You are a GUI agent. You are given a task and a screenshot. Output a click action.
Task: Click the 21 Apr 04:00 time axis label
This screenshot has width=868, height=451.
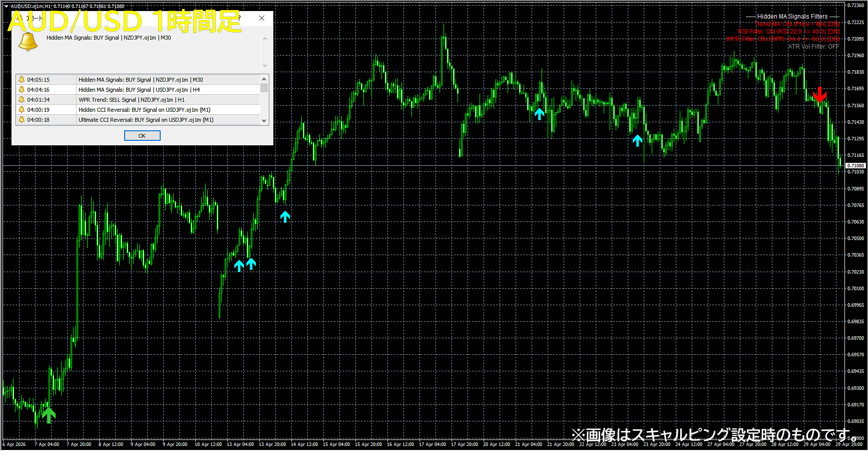pos(528,444)
